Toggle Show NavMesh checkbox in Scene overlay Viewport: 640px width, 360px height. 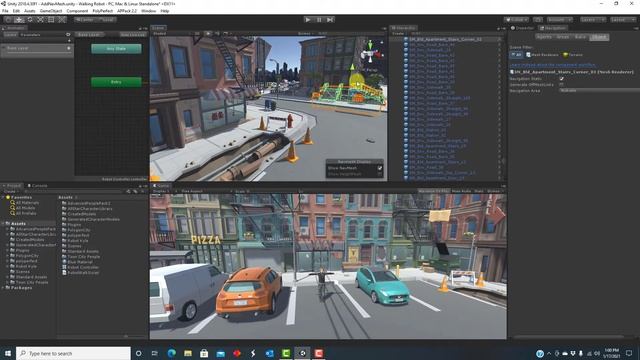(x=380, y=168)
